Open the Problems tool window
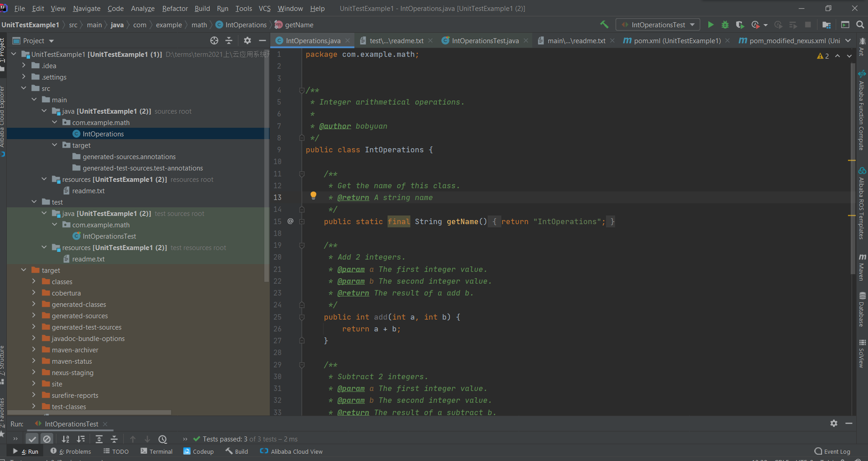868x461 pixels. point(71,451)
